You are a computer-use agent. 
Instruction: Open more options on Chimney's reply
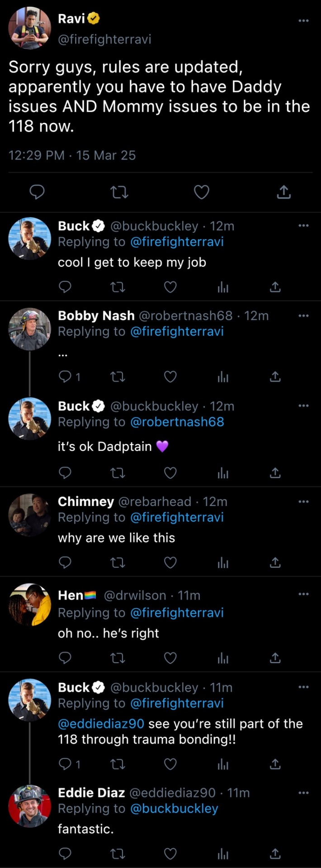coord(303,501)
